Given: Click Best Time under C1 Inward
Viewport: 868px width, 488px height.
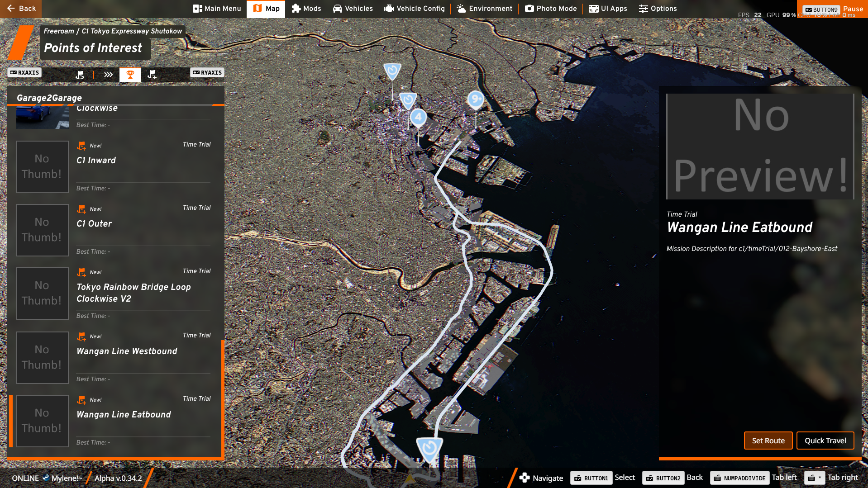Looking at the screenshot, I should coord(93,188).
